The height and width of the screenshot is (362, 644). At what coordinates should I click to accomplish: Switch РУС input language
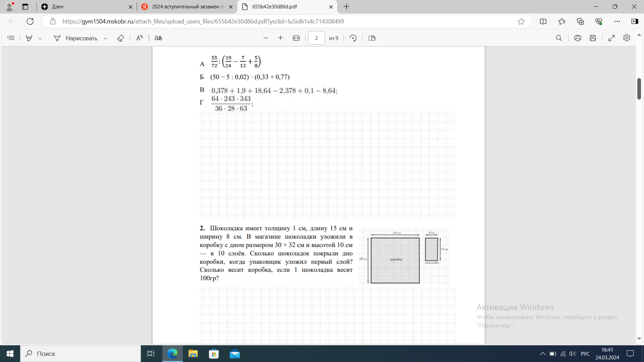point(585,354)
